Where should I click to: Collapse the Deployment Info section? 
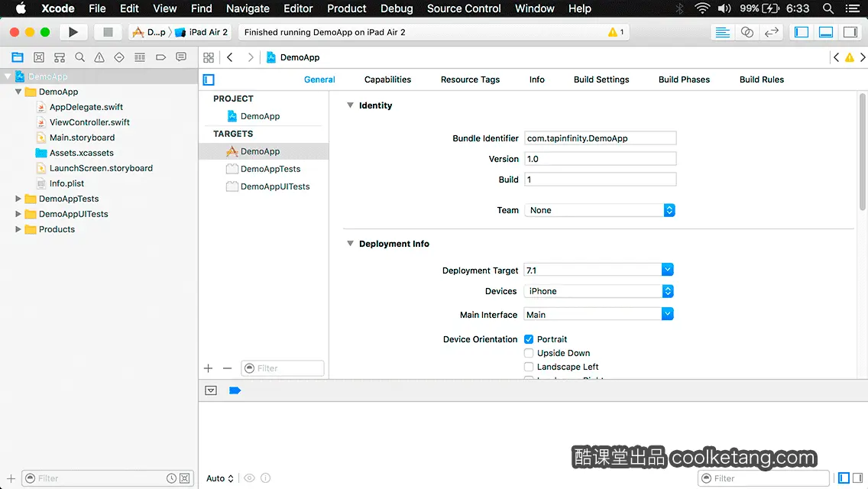point(350,244)
